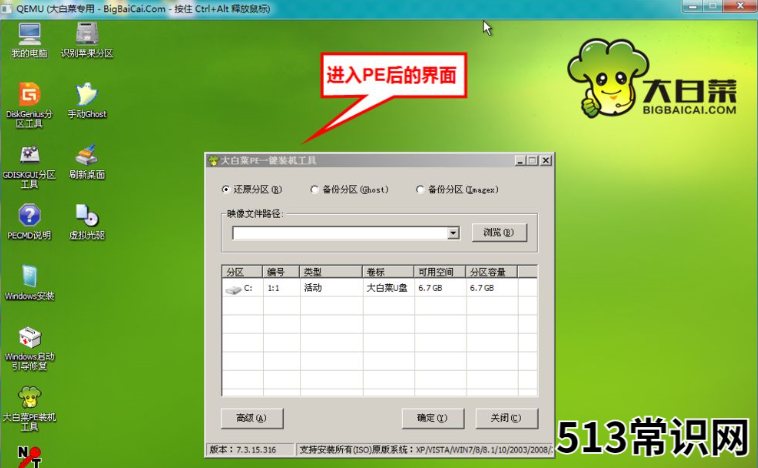
Task: Minimize the QEMU window
Action: (693, 6)
